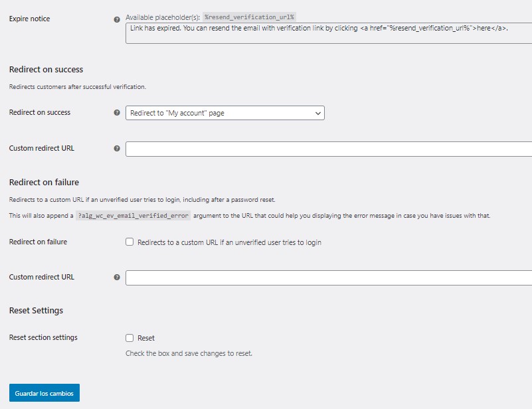Image resolution: width=532 pixels, height=409 pixels.
Task: Focus Custom redirect URL field under Redirect on failure
Action: (328, 278)
